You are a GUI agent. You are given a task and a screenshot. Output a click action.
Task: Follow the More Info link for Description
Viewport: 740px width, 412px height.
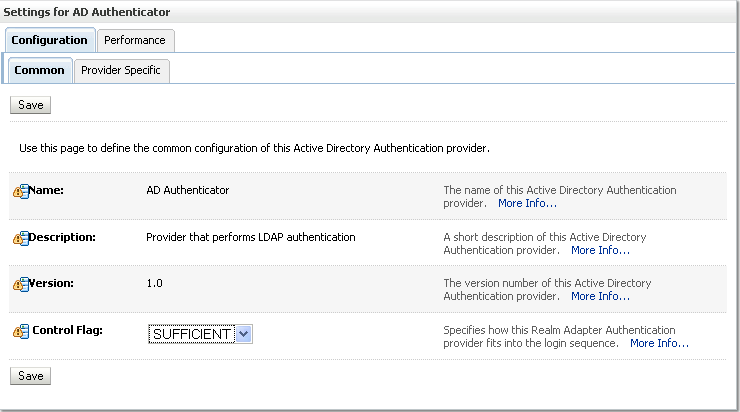coord(600,250)
